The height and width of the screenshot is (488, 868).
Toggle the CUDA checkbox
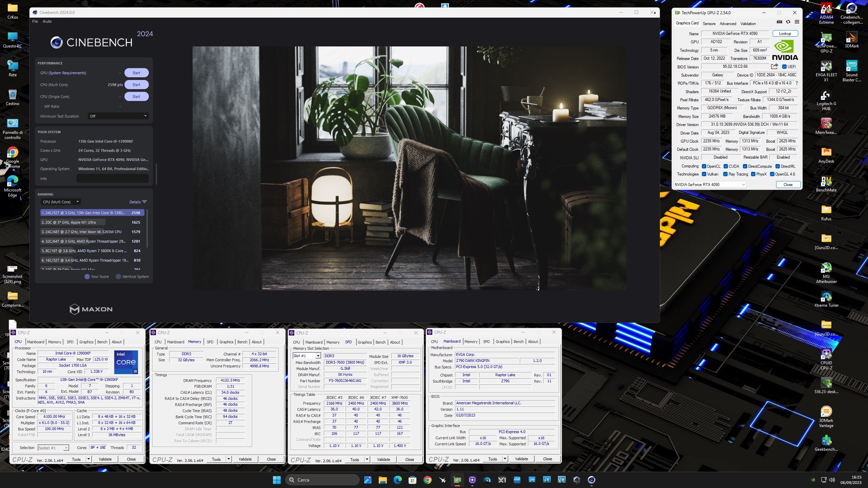pos(726,166)
